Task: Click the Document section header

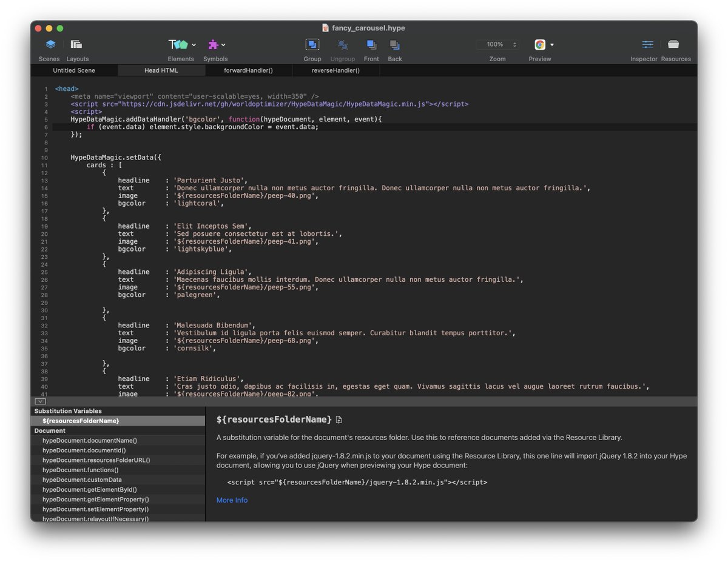Action: click(x=118, y=430)
